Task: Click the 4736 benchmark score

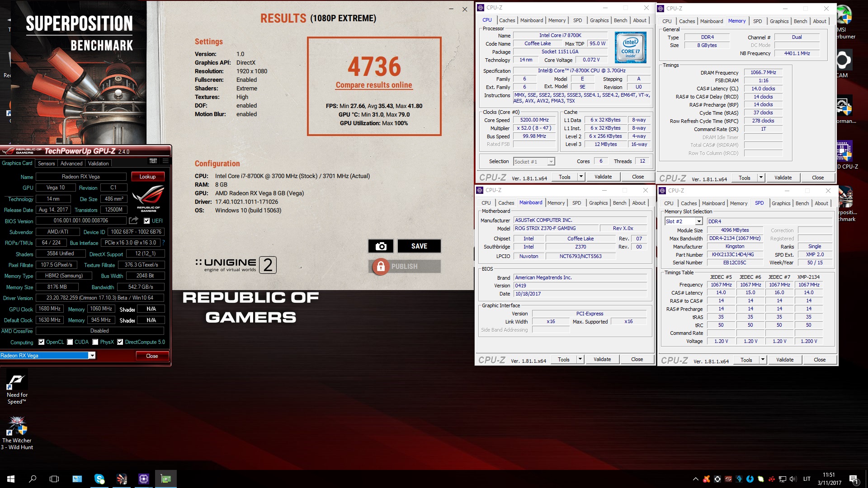Action: click(374, 66)
